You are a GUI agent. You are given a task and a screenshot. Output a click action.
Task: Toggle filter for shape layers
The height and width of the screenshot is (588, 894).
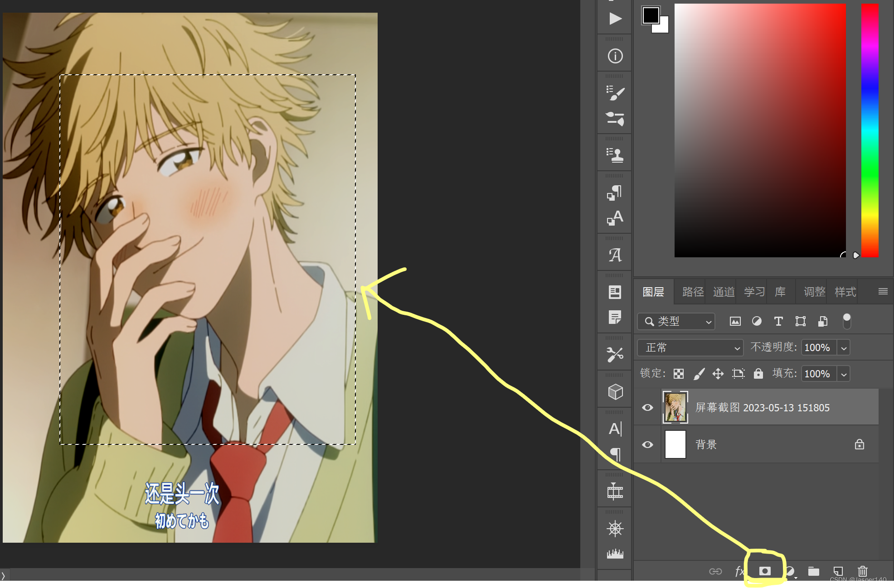[x=801, y=321]
